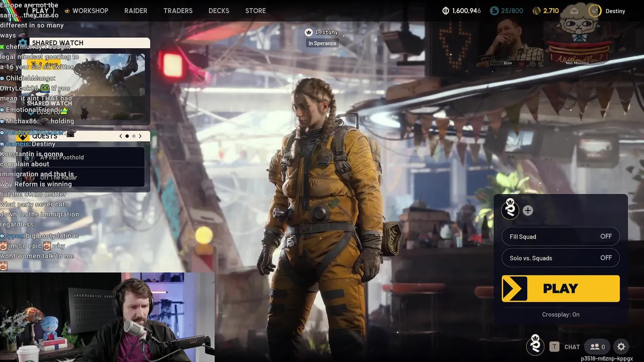Viewport: 644px width, 362px height.
Task: Open the WORKSHOP tab
Action: pos(90,11)
